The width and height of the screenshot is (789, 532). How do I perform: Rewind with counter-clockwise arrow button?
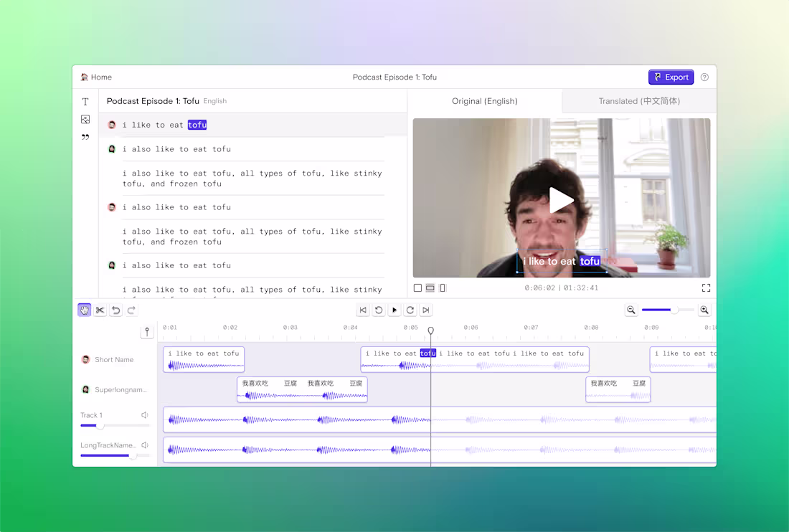[379, 310]
